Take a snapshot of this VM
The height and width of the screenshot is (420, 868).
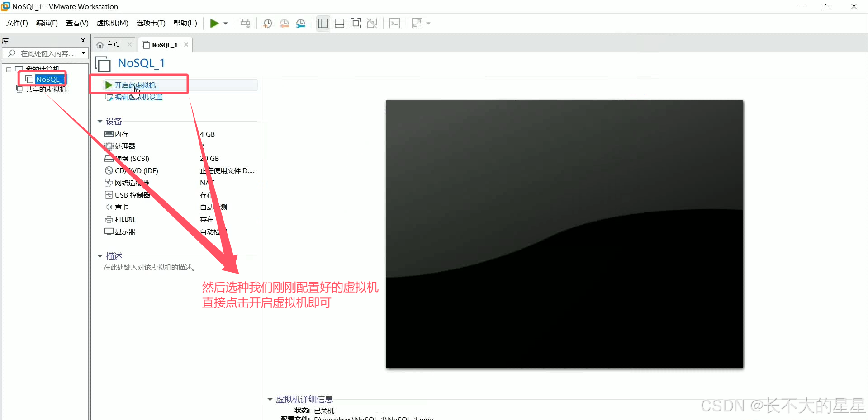[x=268, y=23]
